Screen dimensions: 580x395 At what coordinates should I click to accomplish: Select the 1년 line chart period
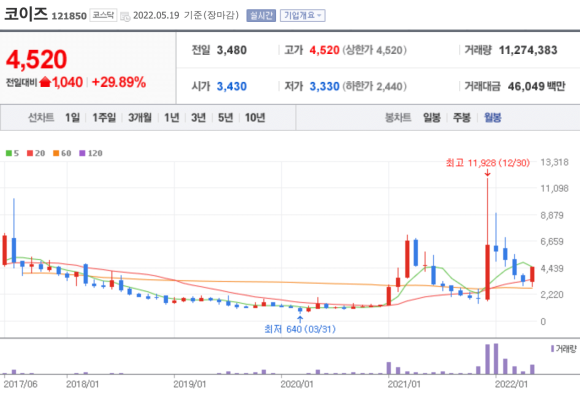coord(172,118)
